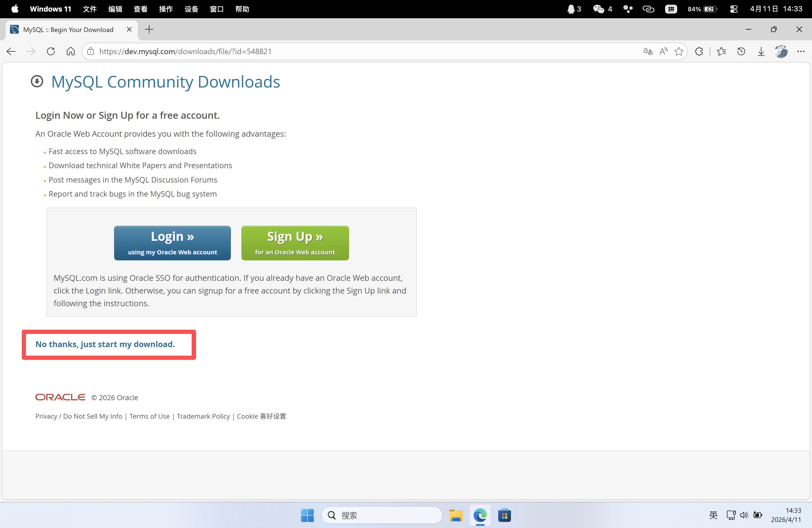Click the Sign Up for Oracle account button
Image resolution: width=812 pixels, height=528 pixels.
coord(295,243)
